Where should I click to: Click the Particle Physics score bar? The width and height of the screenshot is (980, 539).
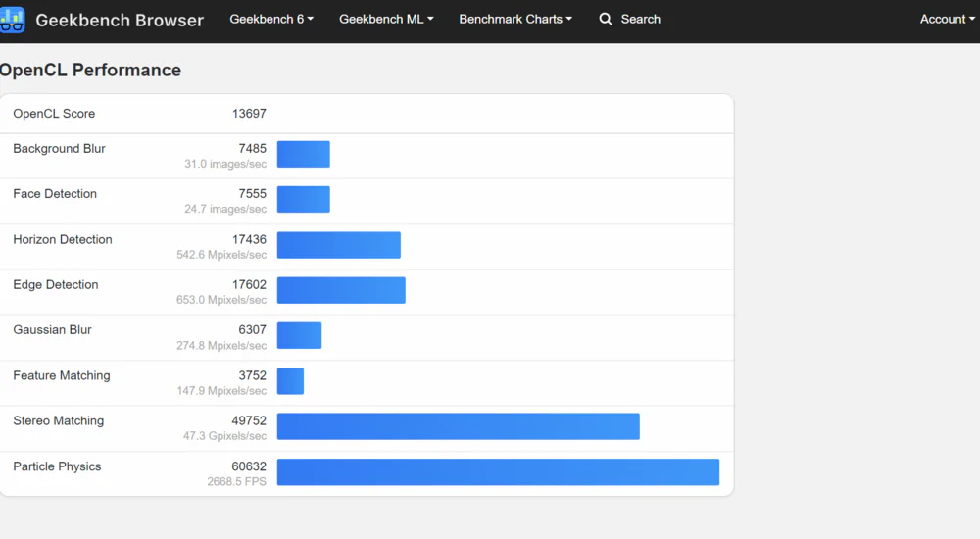click(x=498, y=472)
